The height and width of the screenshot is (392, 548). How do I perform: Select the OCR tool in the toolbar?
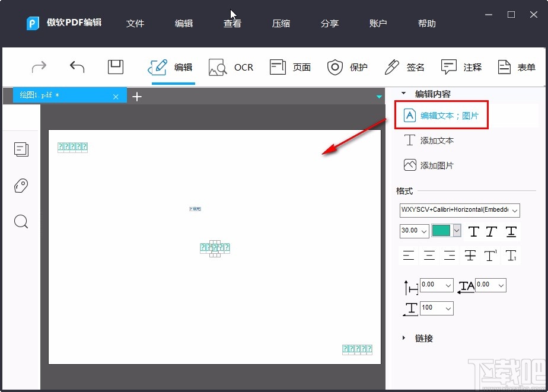coord(231,67)
